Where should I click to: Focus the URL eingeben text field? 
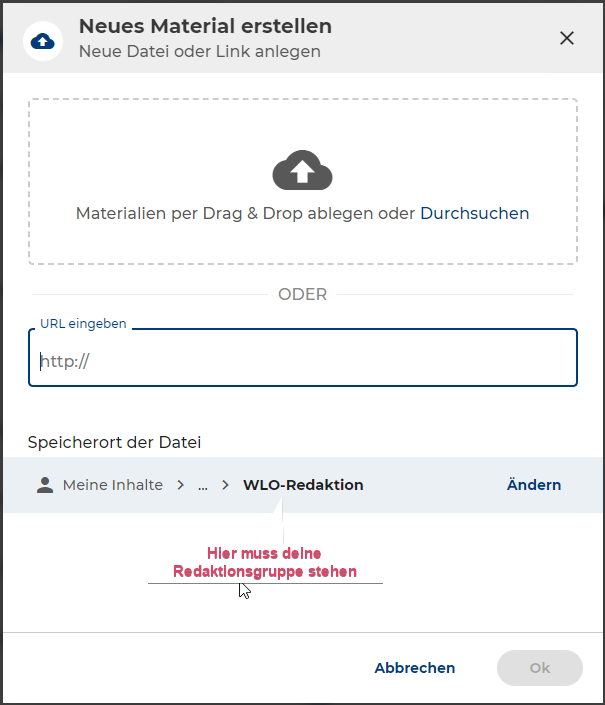[x=302, y=361]
